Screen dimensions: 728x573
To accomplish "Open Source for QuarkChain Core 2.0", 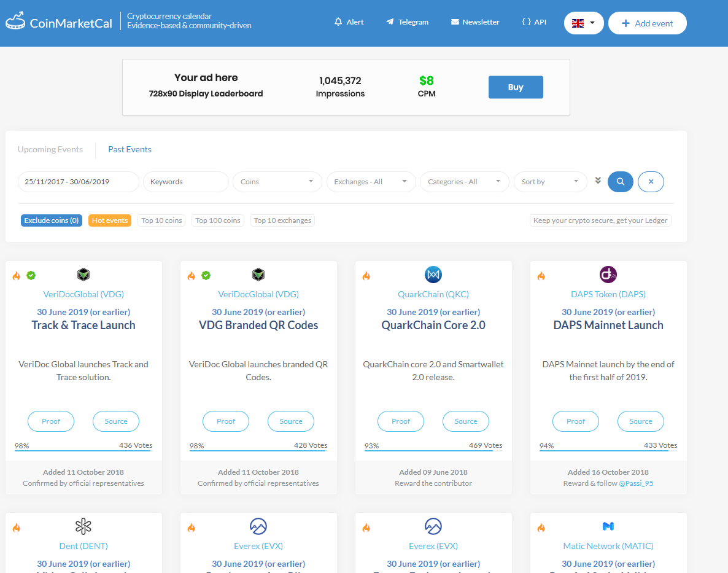I will click(x=466, y=421).
